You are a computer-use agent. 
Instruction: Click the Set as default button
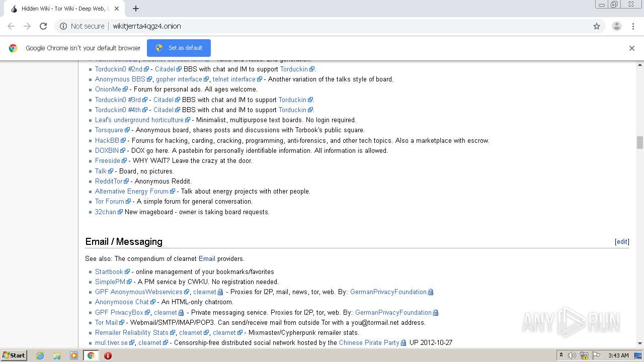click(x=179, y=48)
